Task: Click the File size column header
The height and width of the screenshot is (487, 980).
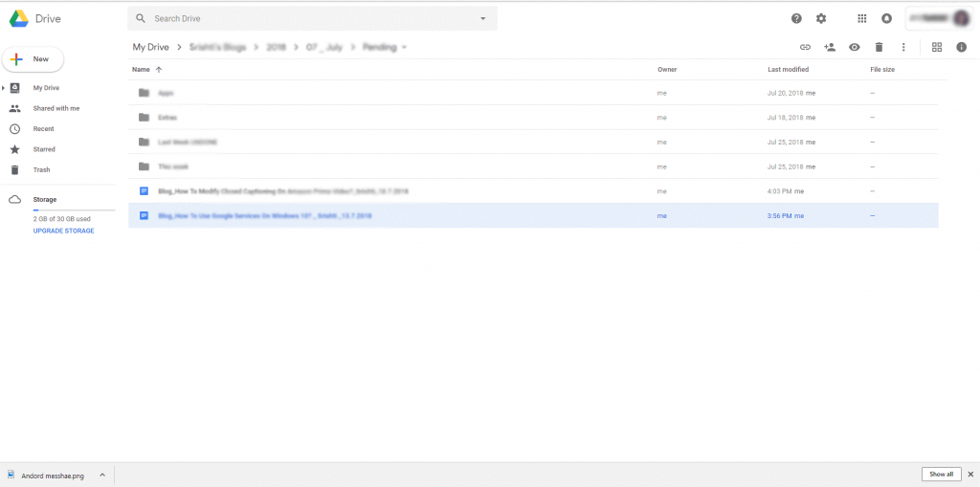Action: [881, 70]
